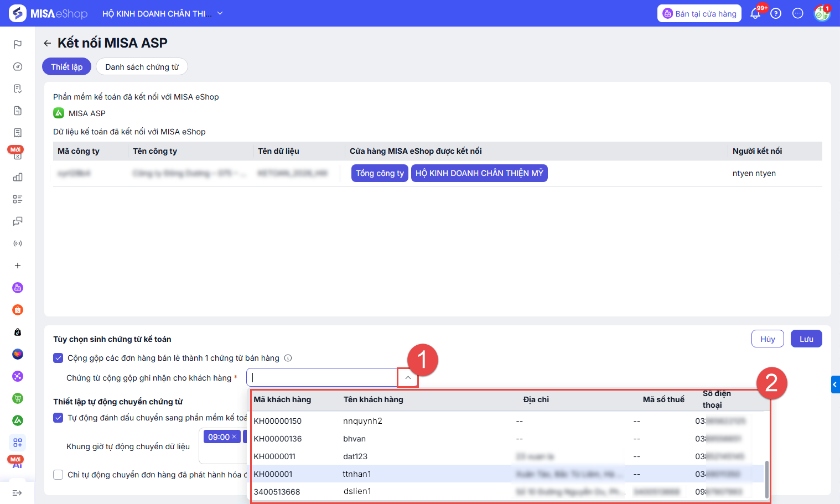Click the plus icon in the sidebar
This screenshot has height=504, width=840.
click(x=18, y=266)
